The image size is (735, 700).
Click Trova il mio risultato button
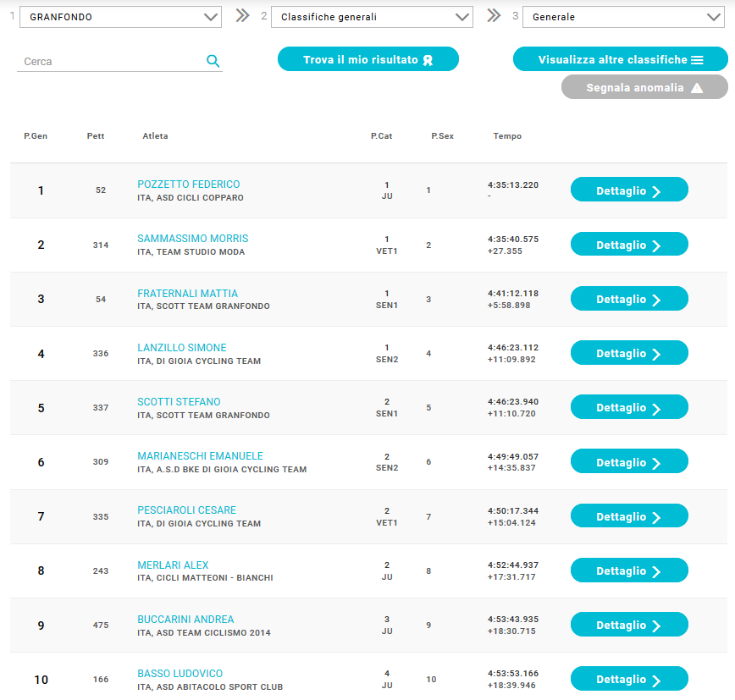click(368, 59)
